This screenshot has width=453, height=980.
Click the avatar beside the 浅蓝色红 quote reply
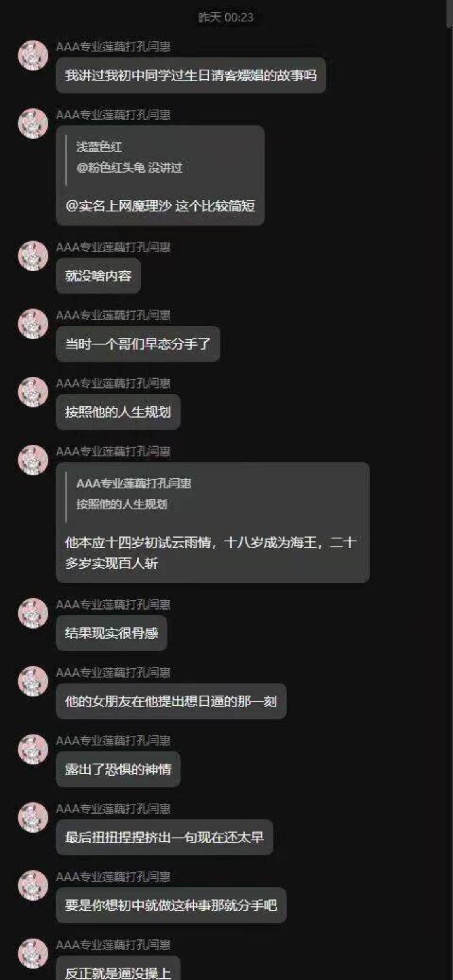pyautogui.click(x=33, y=123)
